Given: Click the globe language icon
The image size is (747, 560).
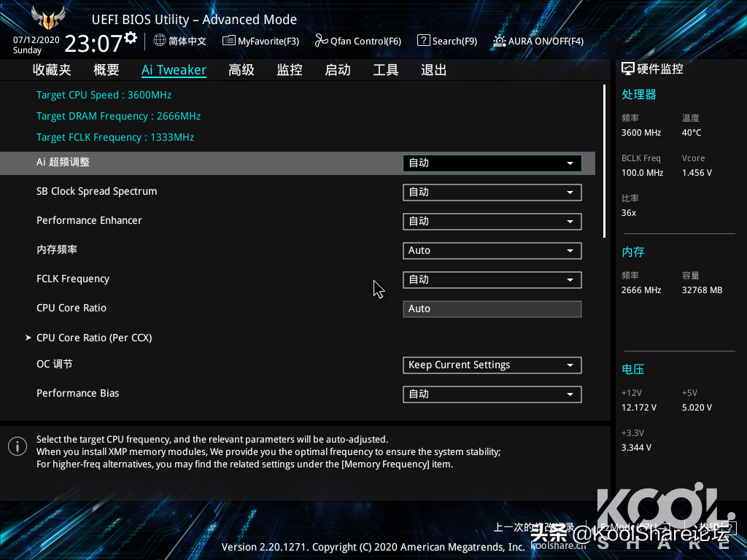Looking at the screenshot, I should [x=160, y=41].
